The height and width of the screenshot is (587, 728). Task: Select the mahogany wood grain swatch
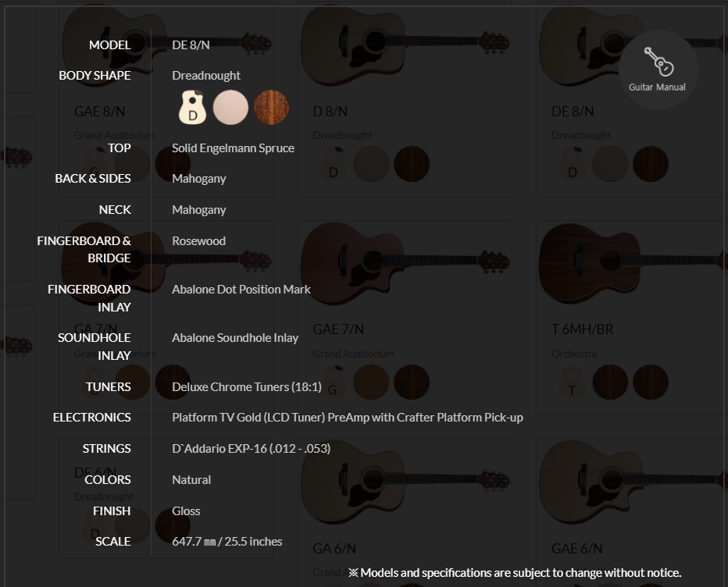(271, 107)
